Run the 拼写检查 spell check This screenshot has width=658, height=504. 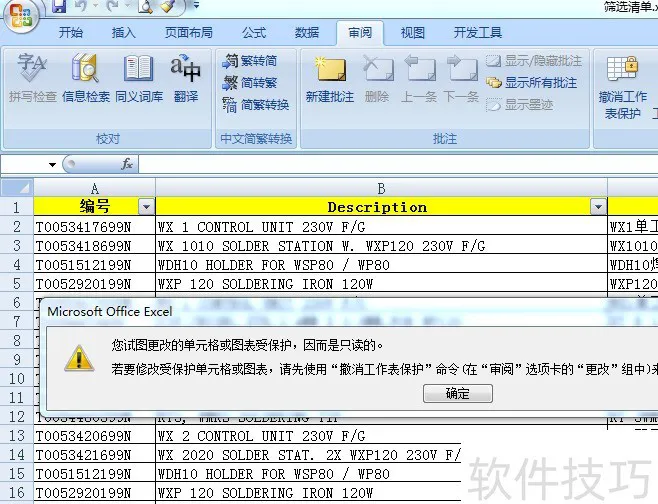pos(33,78)
